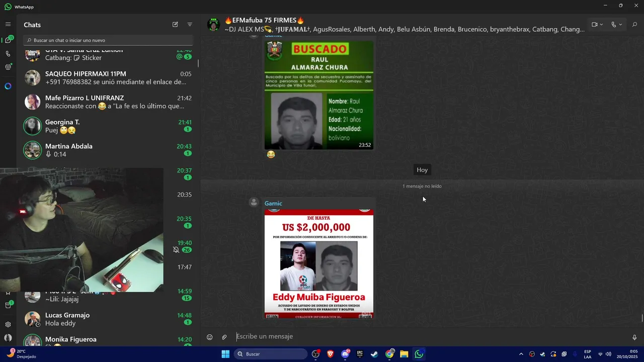
Task: Click the group members list subtitle
Action: click(x=405, y=29)
